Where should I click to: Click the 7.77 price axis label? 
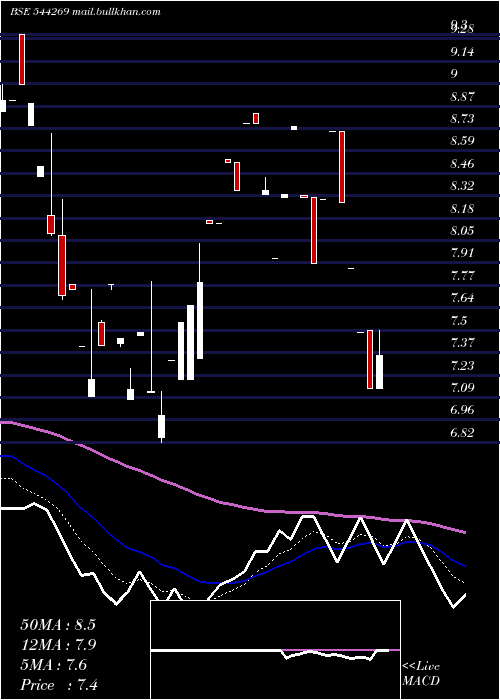(462, 275)
